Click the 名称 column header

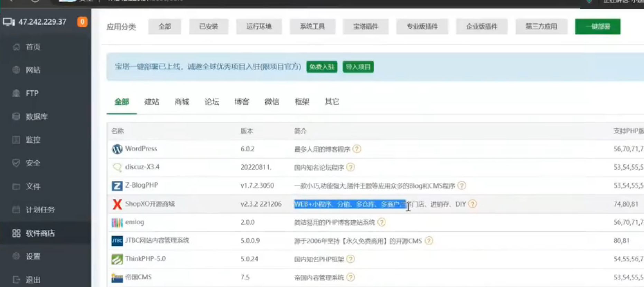coord(118,131)
